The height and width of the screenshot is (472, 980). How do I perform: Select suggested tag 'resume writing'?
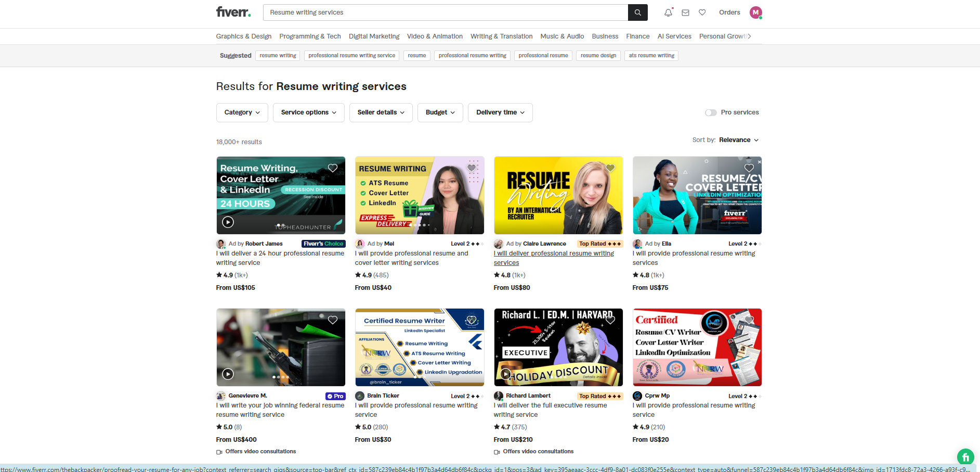point(278,56)
